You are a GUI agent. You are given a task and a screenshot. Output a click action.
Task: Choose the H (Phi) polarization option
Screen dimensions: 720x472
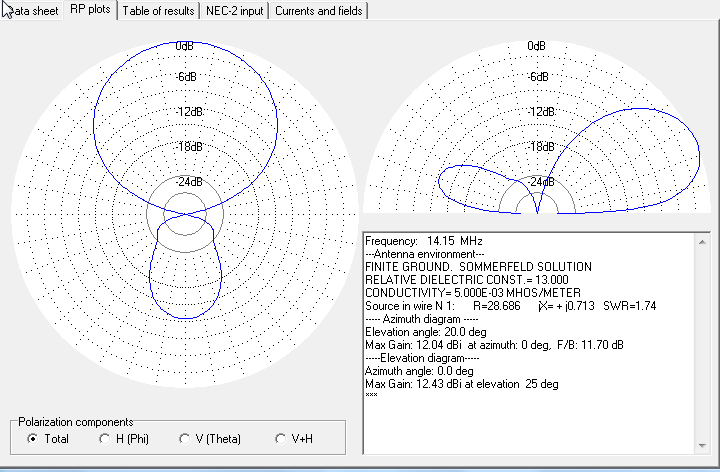point(105,439)
